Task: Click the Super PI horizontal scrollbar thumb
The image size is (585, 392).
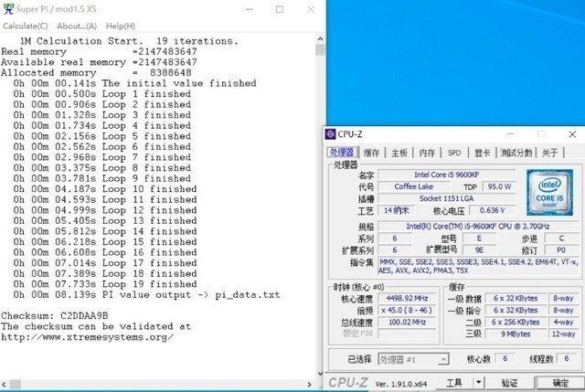Action: (x=15, y=384)
